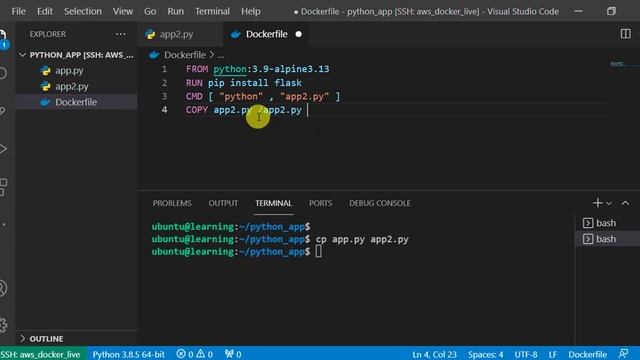The width and height of the screenshot is (640, 360).
Task: Open Explorer more actions ellipsis
Action: (121, 34)
